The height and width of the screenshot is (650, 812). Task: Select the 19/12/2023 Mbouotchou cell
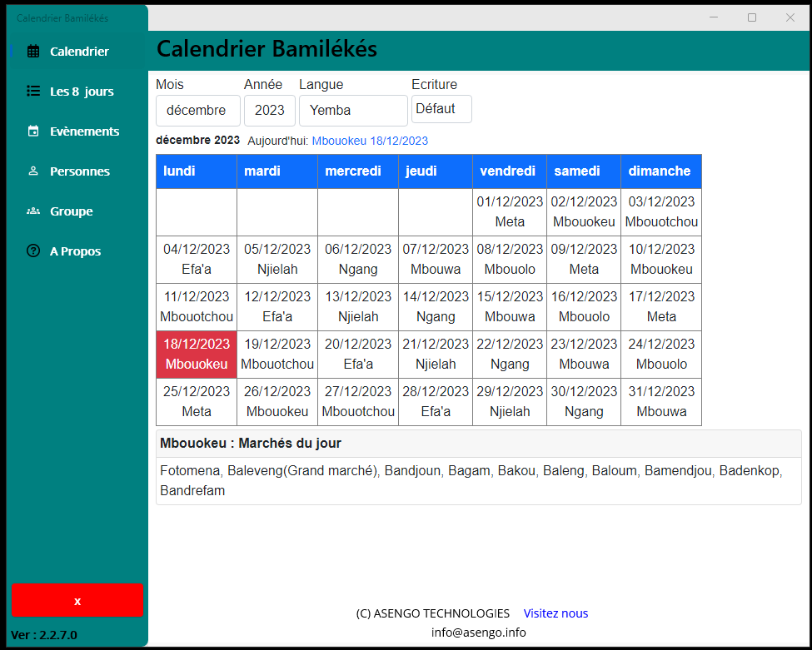(x=277, y=355)
